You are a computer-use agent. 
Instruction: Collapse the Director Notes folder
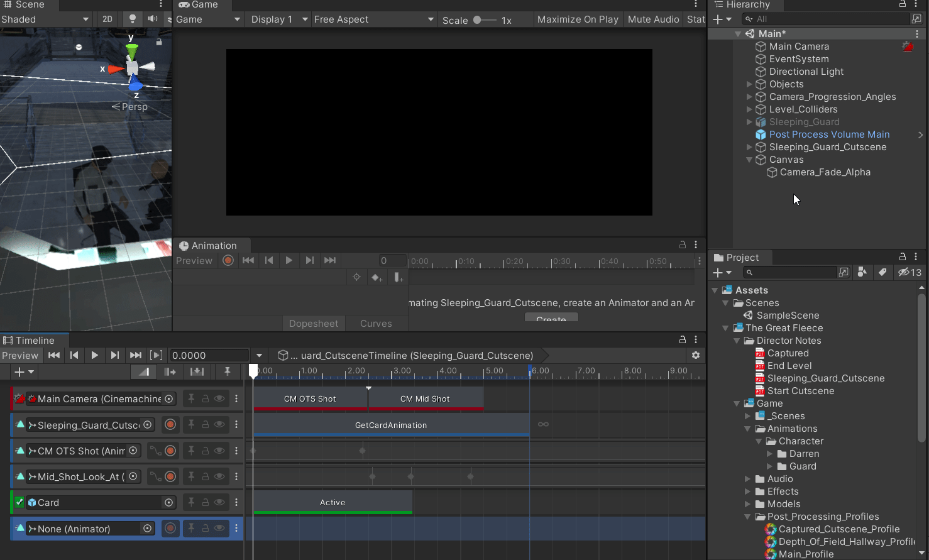click(737, 341)
